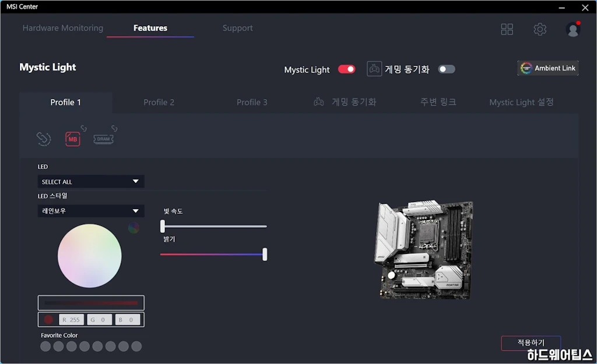Screen dimensions: 597x364
Task: Click the G 0 value field
Action: (x=99, y=320)
